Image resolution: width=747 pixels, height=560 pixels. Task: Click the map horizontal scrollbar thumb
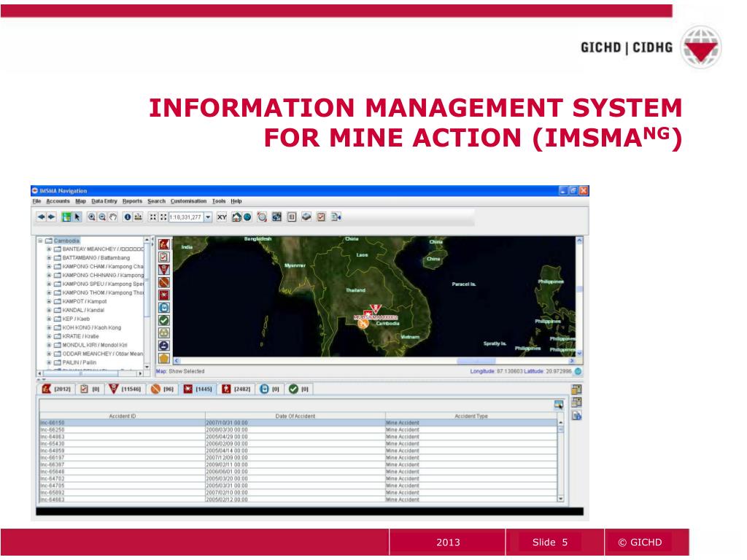[476, 361]
